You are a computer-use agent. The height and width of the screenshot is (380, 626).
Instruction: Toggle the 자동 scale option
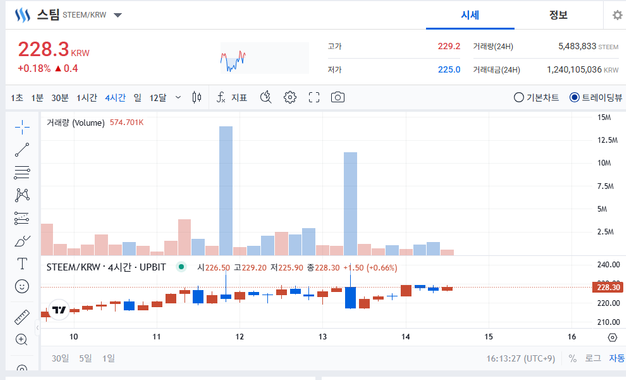coord(617,358)
